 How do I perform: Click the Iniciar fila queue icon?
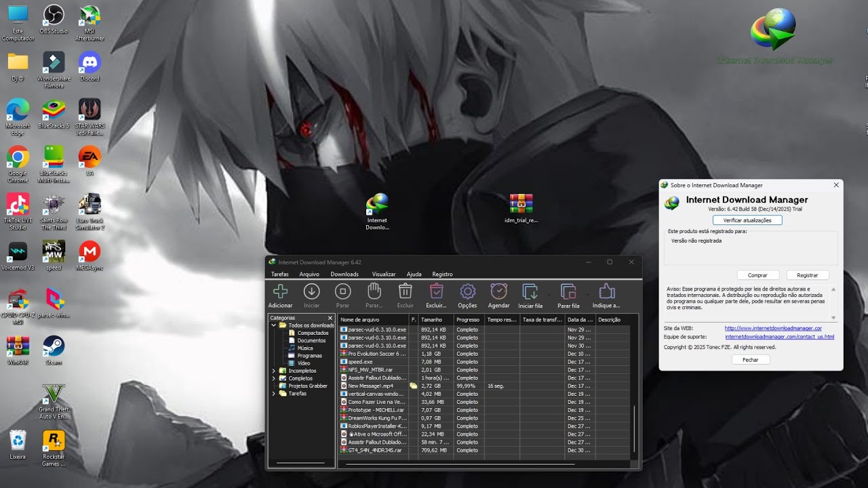tap(530, 291)
